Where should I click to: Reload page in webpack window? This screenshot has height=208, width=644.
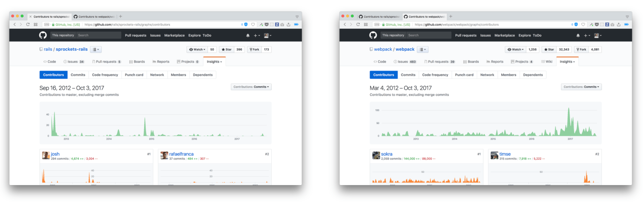(x=358, y=25)
